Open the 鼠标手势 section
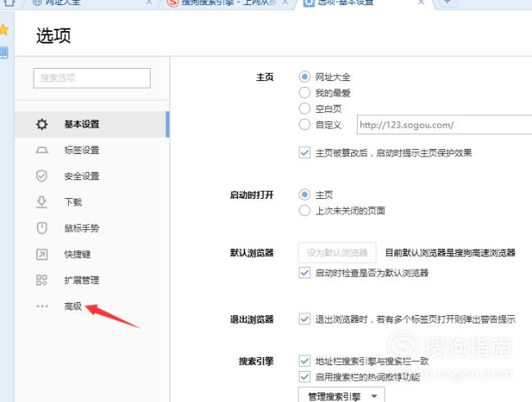Viewport: 532px width, 402px height. pos(92,228)
